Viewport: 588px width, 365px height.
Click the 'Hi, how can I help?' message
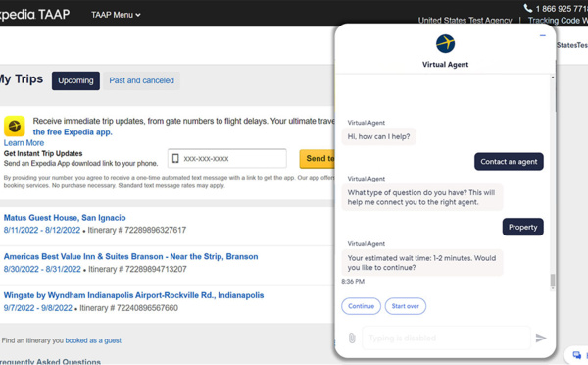378,136
